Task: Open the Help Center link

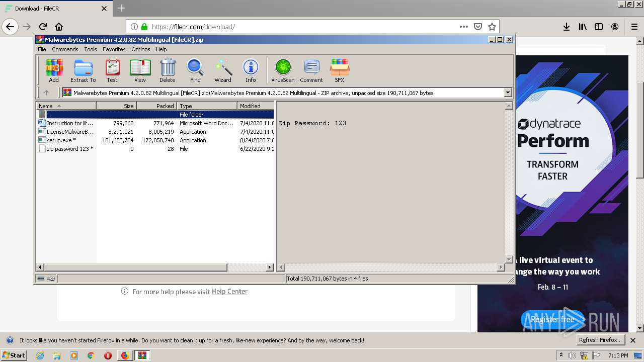Action: (x=229, y=292)
